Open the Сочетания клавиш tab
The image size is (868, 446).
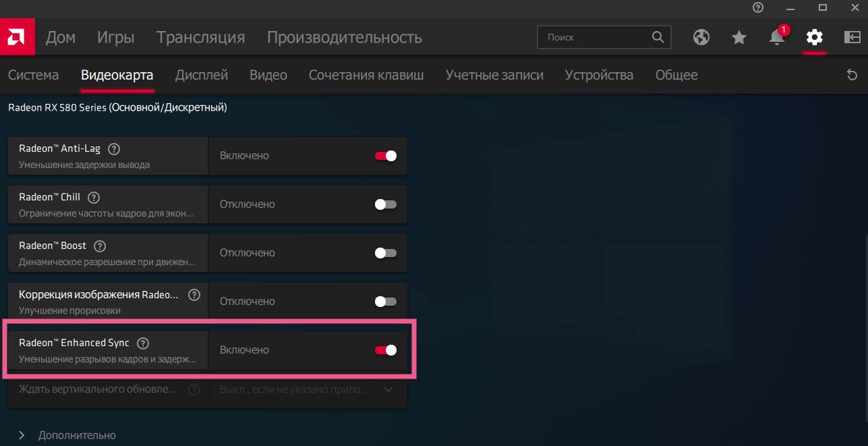coord(366,75)
